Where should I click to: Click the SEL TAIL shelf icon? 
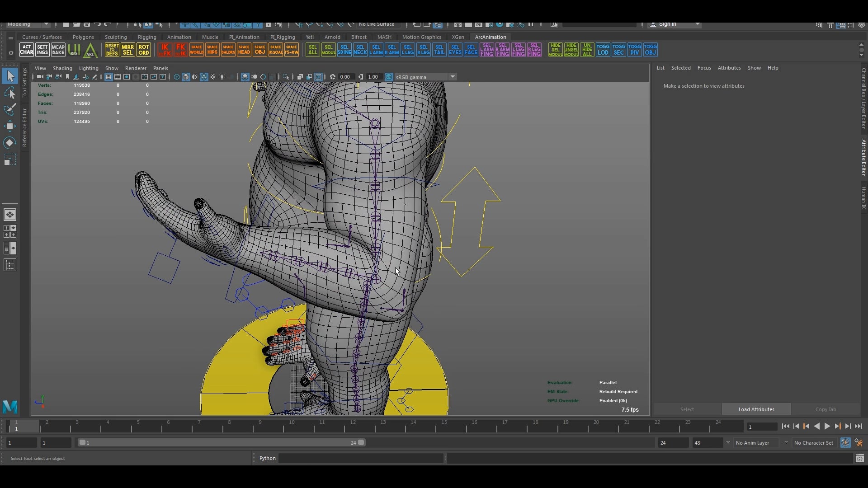439,50
